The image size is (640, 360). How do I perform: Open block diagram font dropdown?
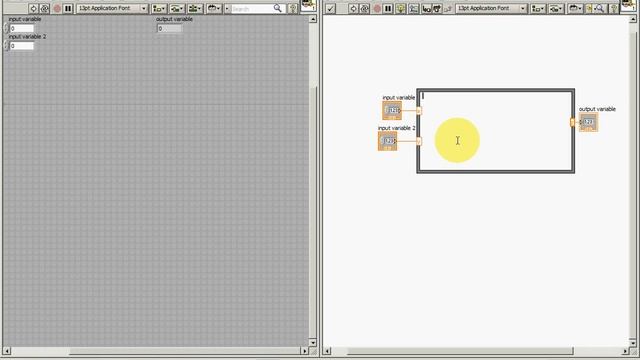point(491,8)
